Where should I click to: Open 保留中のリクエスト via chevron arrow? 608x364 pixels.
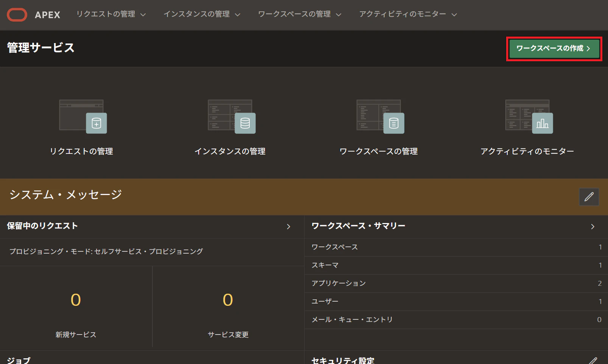(x=289, y=226)
